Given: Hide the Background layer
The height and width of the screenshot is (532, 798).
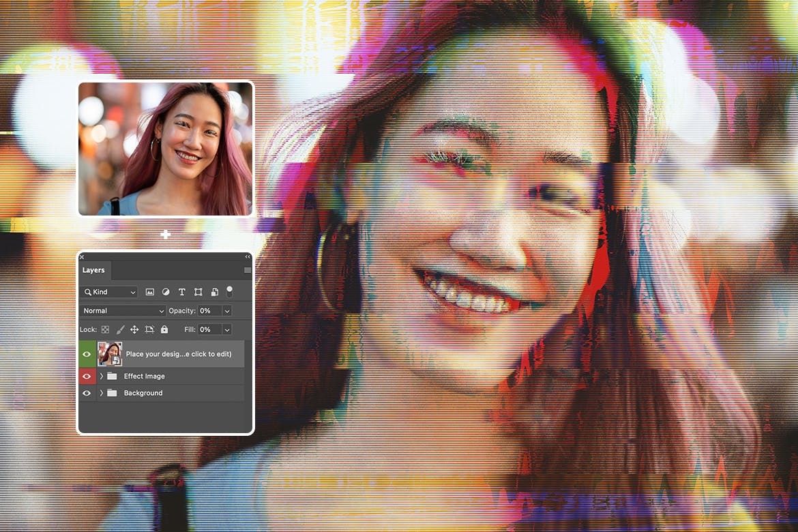Looking at the screenshot, I should coord(87,393).
